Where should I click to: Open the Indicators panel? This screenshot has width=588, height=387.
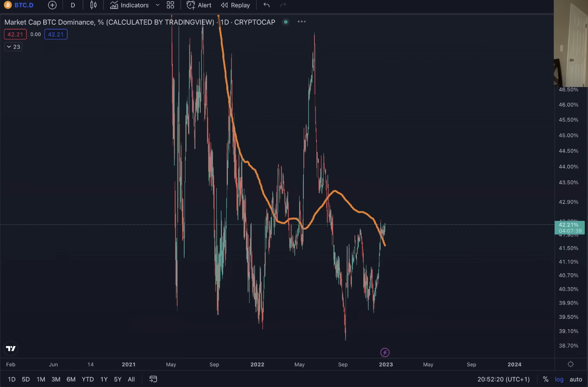pos(129,5)
